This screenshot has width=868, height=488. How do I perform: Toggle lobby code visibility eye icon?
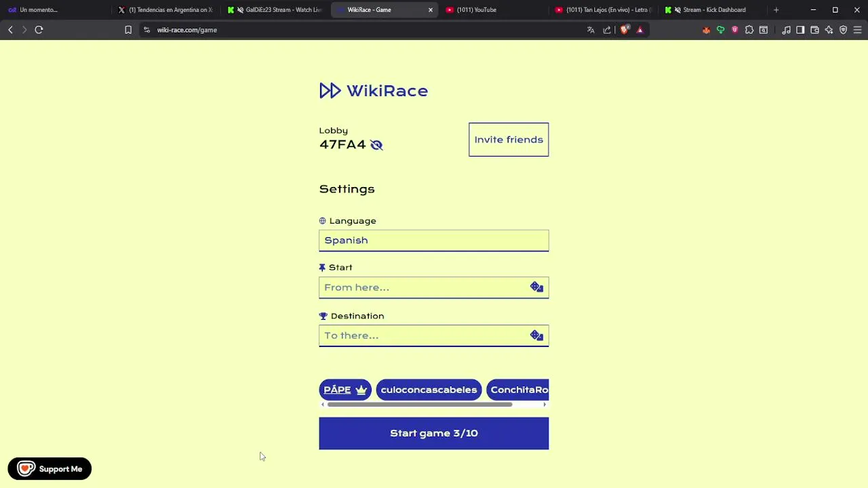[x=376, y=145]
